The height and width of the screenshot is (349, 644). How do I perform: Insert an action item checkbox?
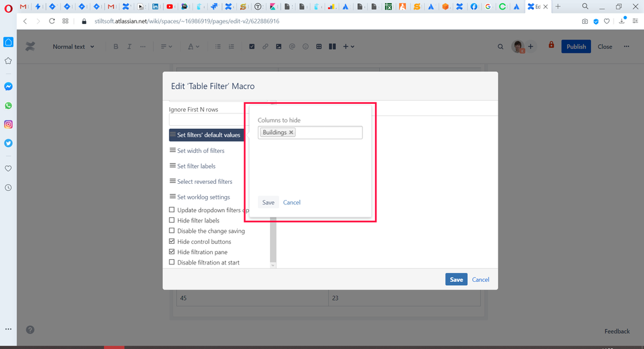coord(252,46)
